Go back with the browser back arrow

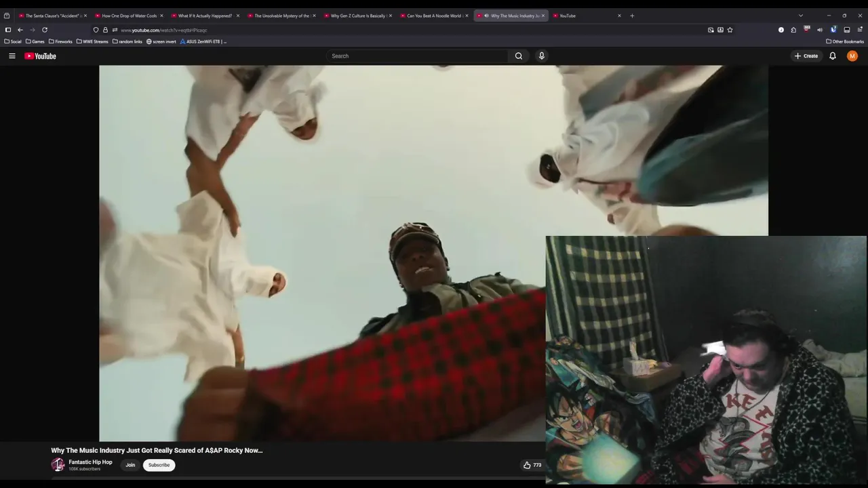click(20, 30)
